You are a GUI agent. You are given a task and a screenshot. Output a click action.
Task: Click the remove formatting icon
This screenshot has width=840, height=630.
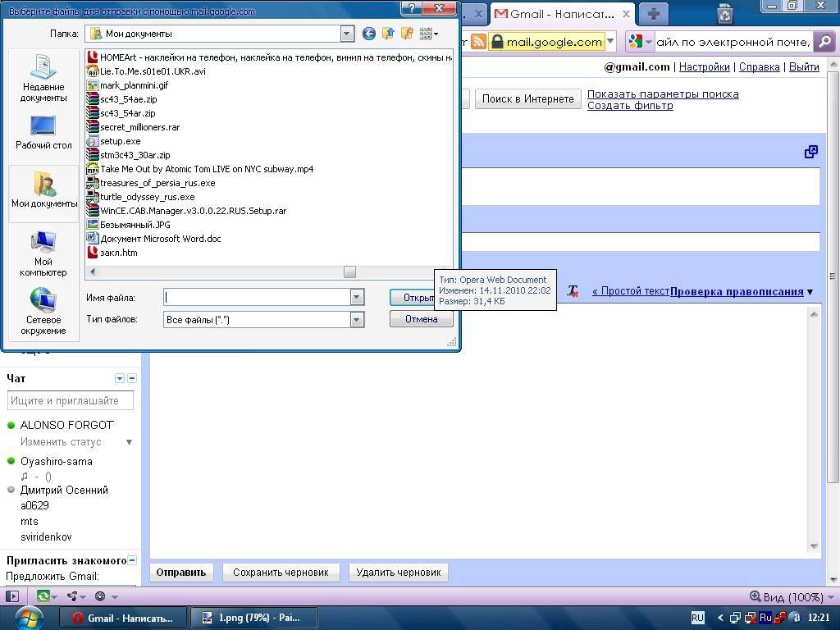(573, 291)
